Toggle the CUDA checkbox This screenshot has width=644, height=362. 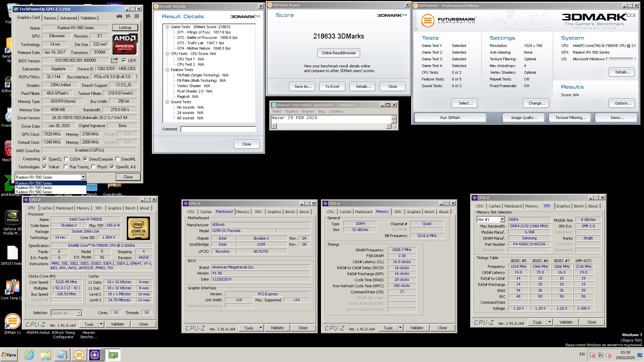click(66, 159)
